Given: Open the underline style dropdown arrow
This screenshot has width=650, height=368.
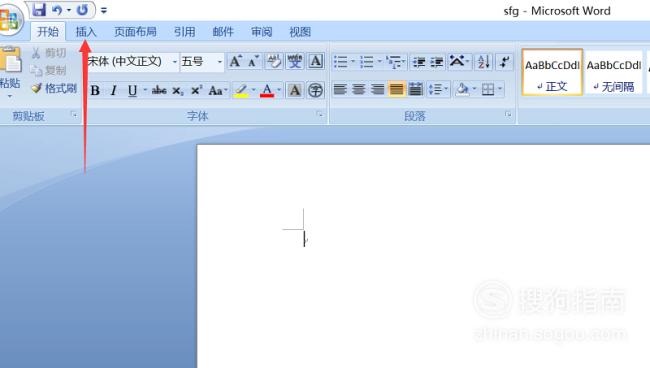Looking at the screenshot, I should 145,90.
